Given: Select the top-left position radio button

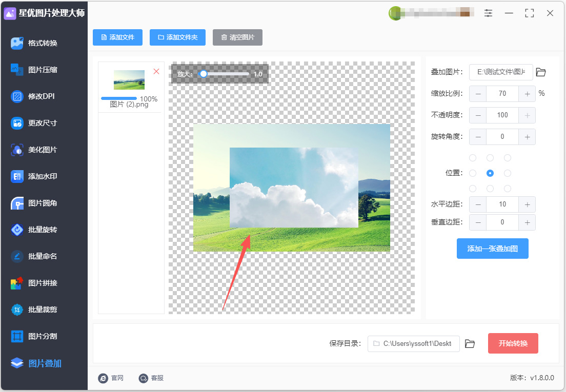Looking at the screenshot, I should point(473,158).
